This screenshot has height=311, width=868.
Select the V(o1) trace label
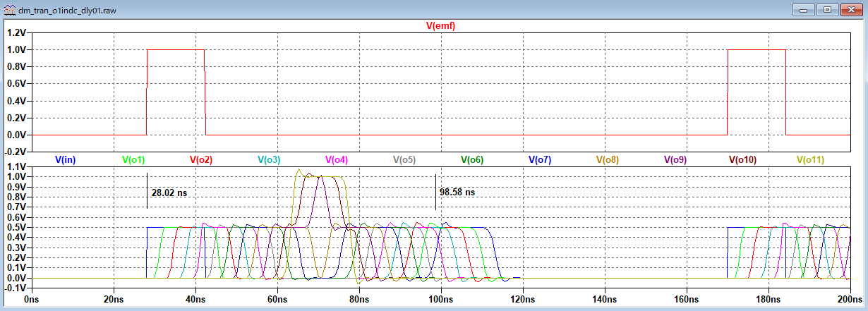133,160
